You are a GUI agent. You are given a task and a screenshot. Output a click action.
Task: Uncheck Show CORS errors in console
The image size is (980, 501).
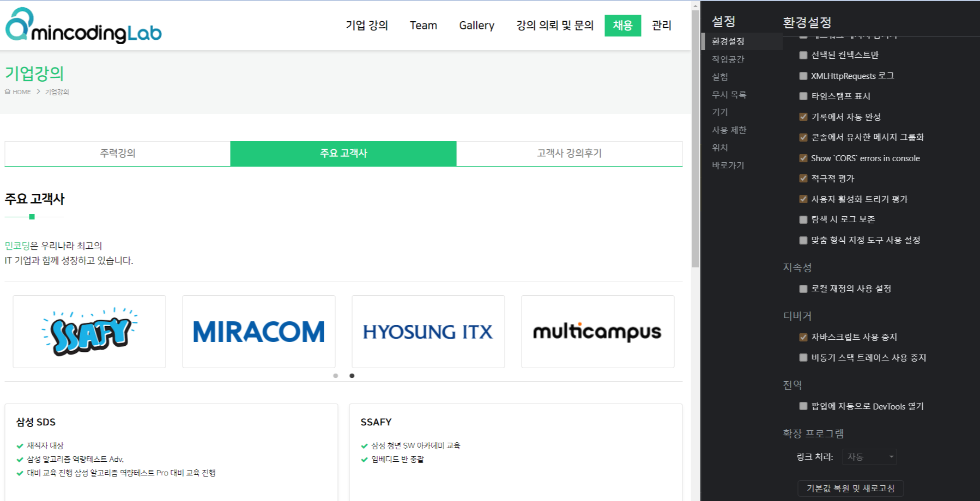(803, 158)
